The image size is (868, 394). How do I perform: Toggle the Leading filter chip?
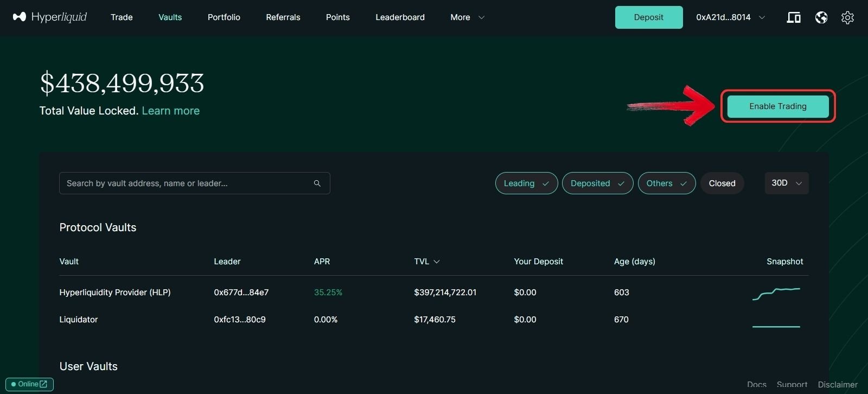[x=526, y=183]
